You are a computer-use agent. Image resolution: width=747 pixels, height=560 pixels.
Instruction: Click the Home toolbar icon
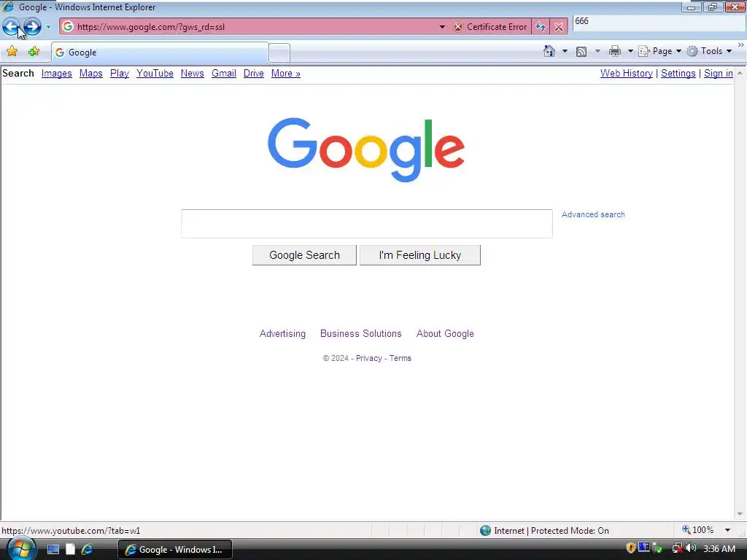coord(549,51)
